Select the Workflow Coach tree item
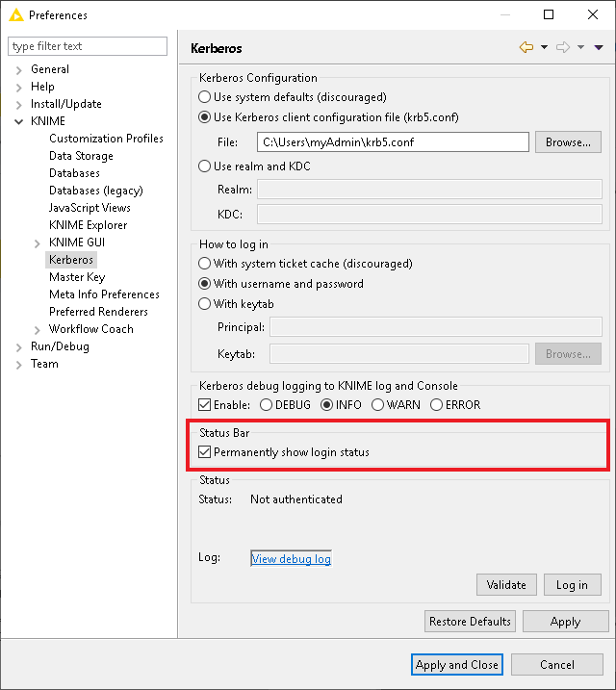The width and height of the screenshot is (616, 690). (x=91, y=329)
